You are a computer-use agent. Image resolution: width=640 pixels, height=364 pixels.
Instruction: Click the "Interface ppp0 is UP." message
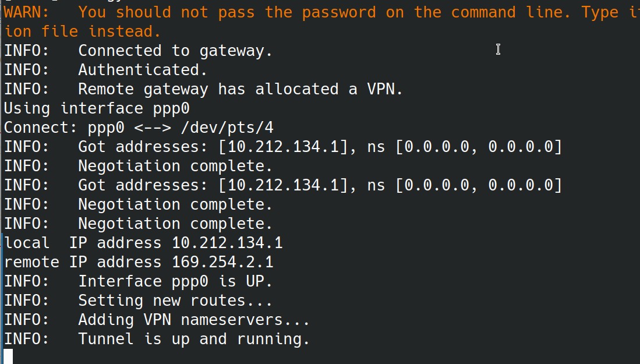pos(175,281)
